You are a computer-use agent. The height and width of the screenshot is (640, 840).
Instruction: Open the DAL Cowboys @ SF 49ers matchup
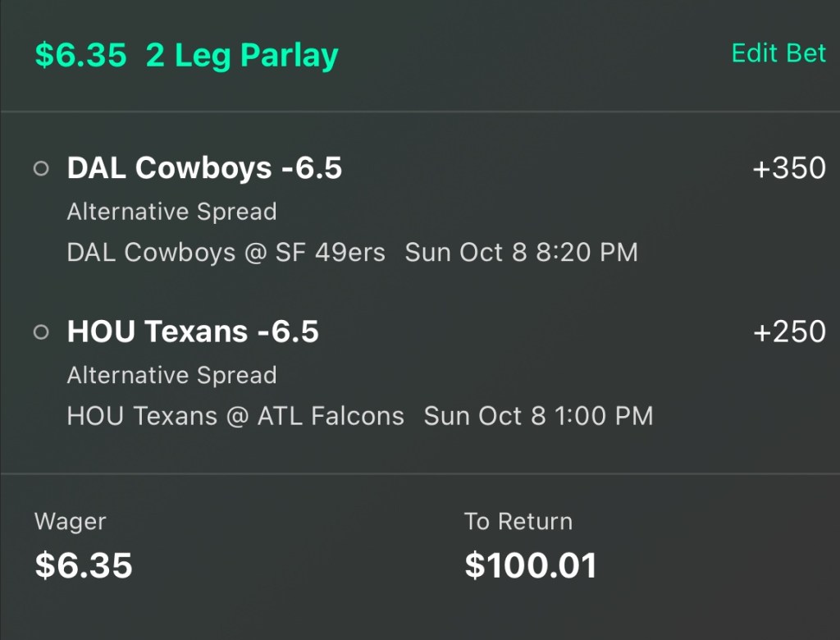coord(226,253)
